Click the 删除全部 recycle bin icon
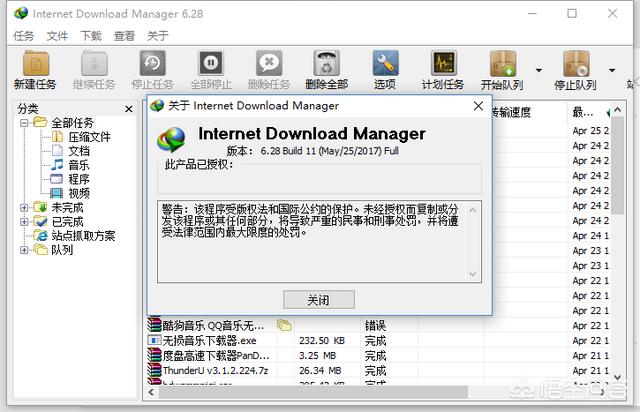 point(327,63)
